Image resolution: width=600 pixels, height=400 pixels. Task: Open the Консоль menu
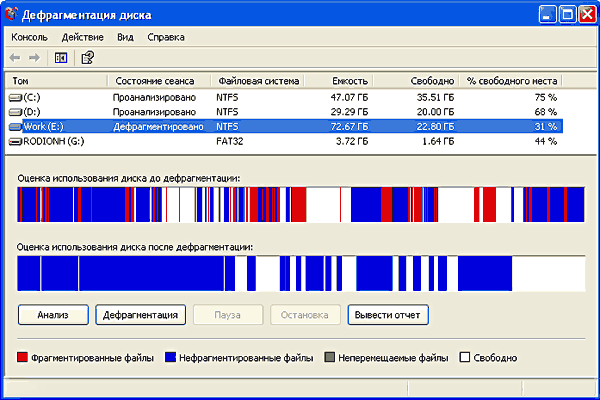(x=29, y=37)
